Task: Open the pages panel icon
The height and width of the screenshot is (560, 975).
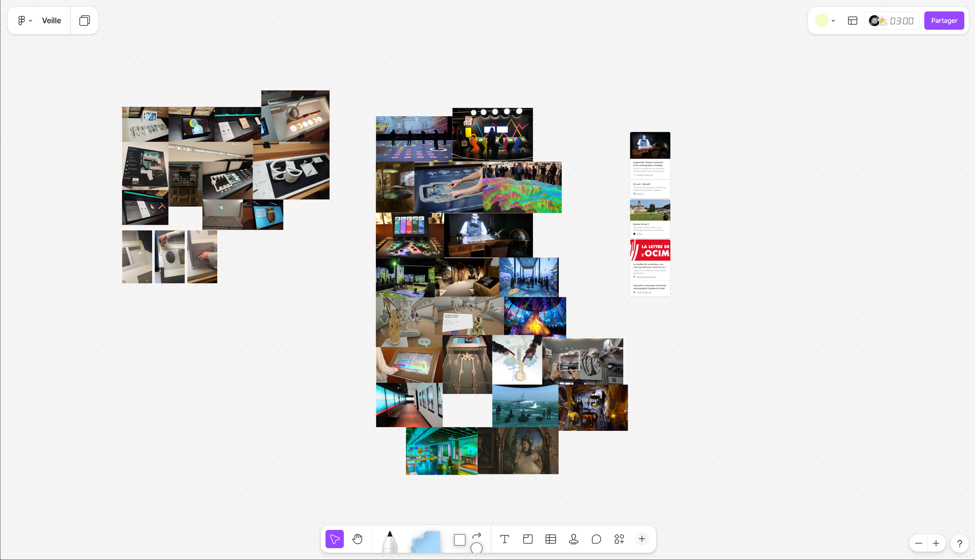Action: coord(84,21)
